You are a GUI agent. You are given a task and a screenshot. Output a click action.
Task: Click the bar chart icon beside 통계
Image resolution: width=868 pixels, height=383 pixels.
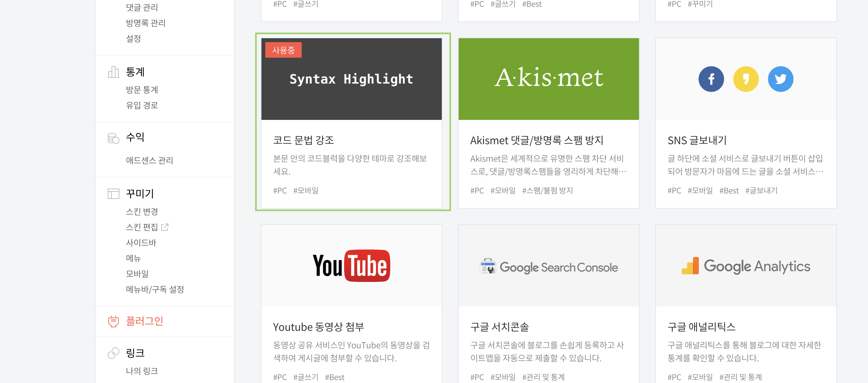click(113, 71)
